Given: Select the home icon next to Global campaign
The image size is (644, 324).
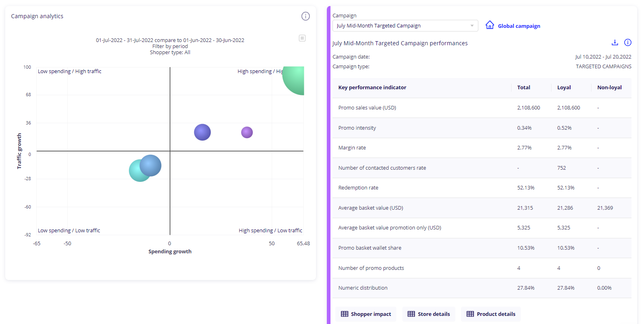Looking at the screenshot, I should pos(490,25).
